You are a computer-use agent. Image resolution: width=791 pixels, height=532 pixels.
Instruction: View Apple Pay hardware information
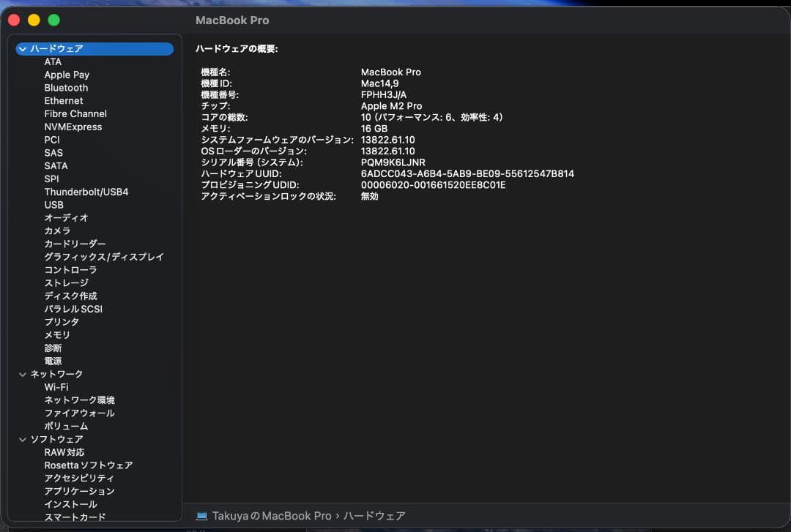pyautogui.click(x=67, y=74)
